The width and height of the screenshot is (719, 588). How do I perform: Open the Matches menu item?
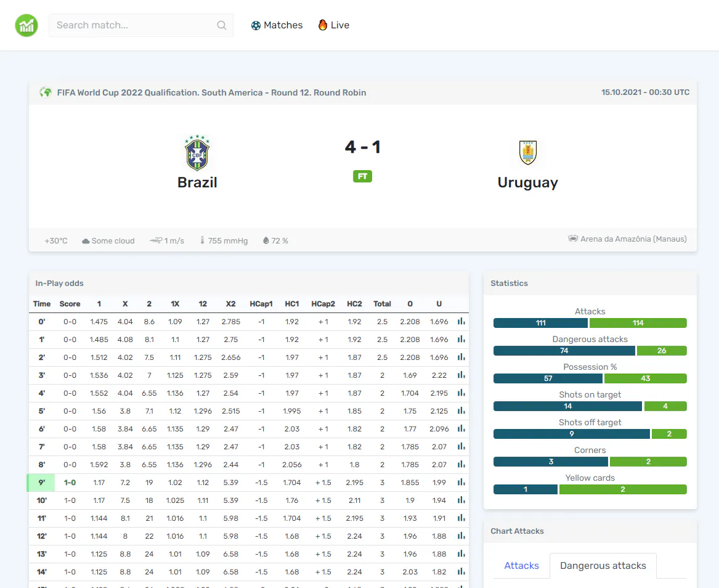(277, 25)
